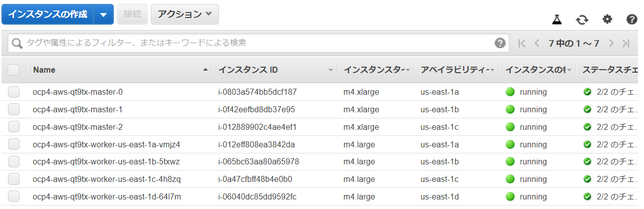Viewport: 644px width, 209px height.
Task: Toggle the select-all checkbox in header
Action: point(14,70)
